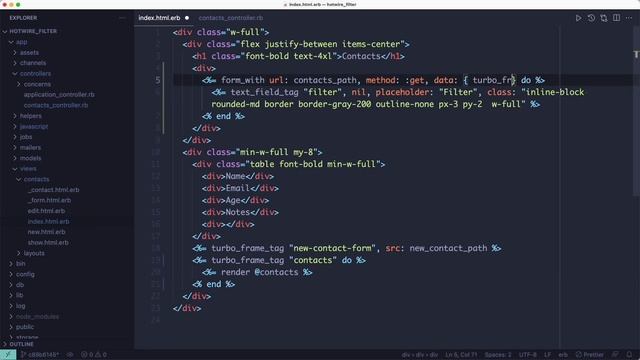Open Explorer panel more actions ellipsis
640x360 pixels.
122,18
